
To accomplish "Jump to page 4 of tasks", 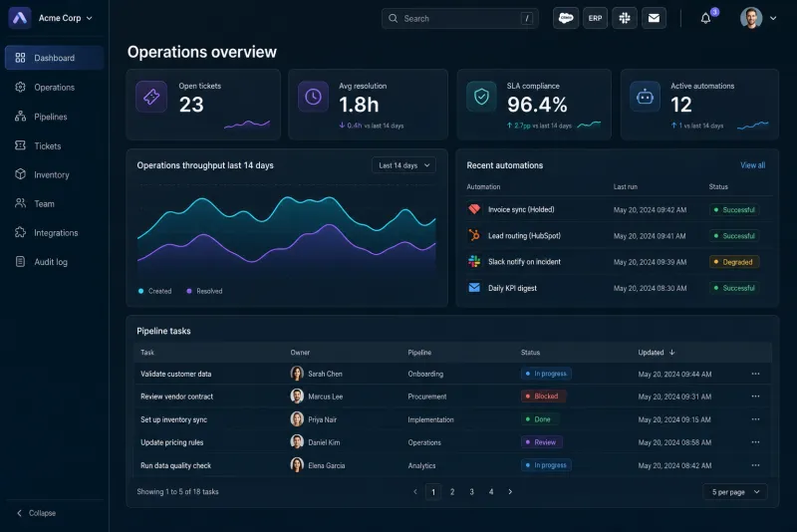I will pyautogui.click(x=490, y=492).
